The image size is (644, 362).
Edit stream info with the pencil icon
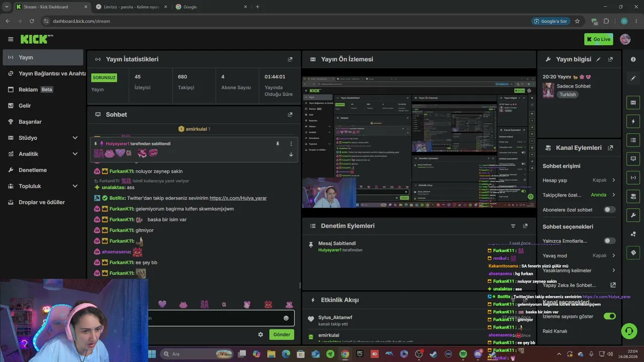coord(598,59)
